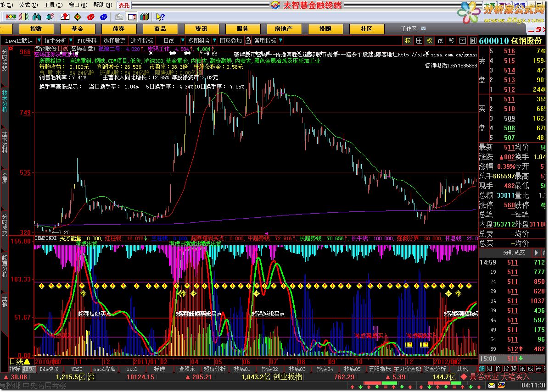Click the stock title 600010 包钢股份
This screenshot has height=392, width=549.
(510, 40)
